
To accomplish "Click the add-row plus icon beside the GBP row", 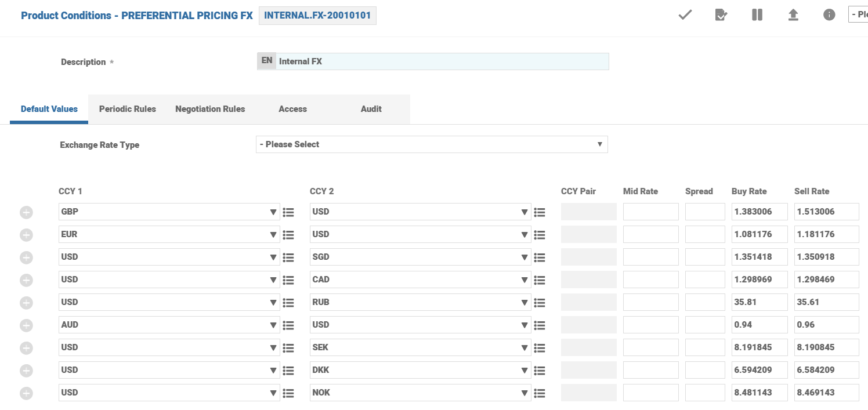I will (x=26, y=212).
